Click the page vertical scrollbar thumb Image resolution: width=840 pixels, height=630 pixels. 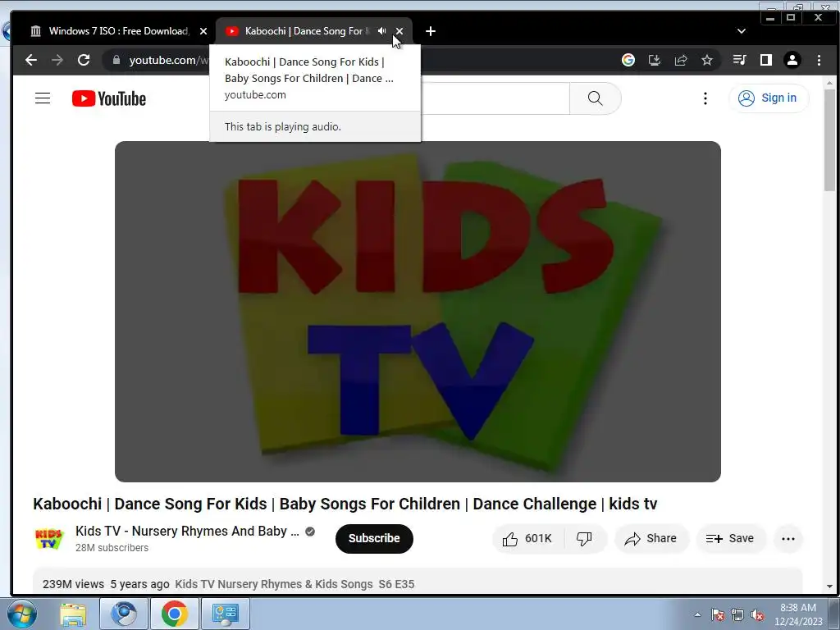click(x=829, y=140)
